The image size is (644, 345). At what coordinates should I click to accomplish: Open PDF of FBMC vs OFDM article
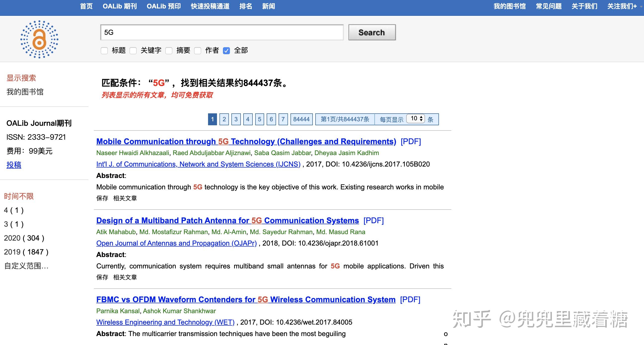[x=410, y=300]
